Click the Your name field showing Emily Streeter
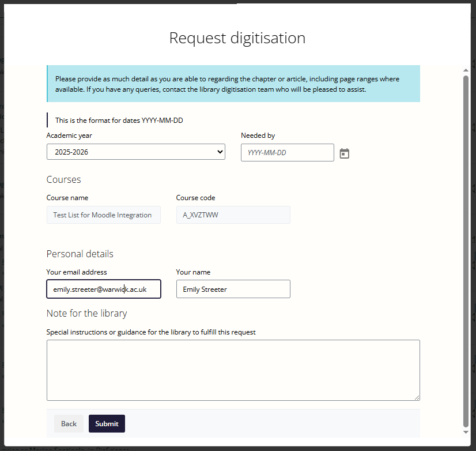Viewport: 476px width, 451px height. pos(233,289)
